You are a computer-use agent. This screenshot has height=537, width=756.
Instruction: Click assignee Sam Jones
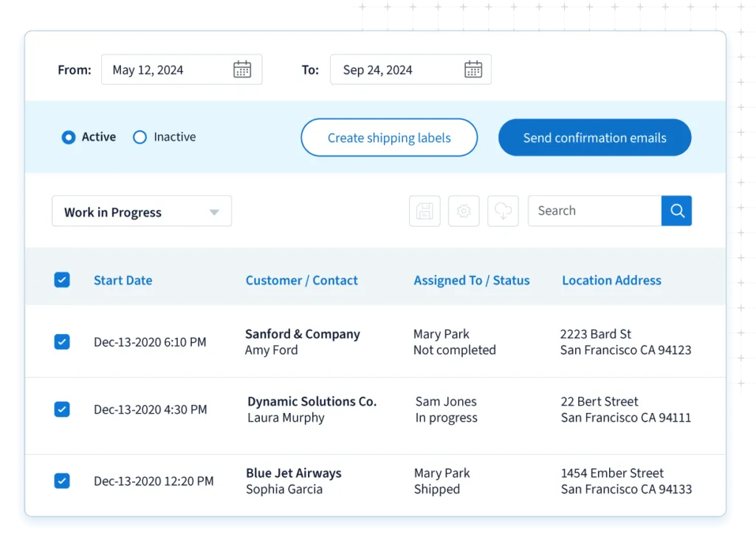(446, 401)
